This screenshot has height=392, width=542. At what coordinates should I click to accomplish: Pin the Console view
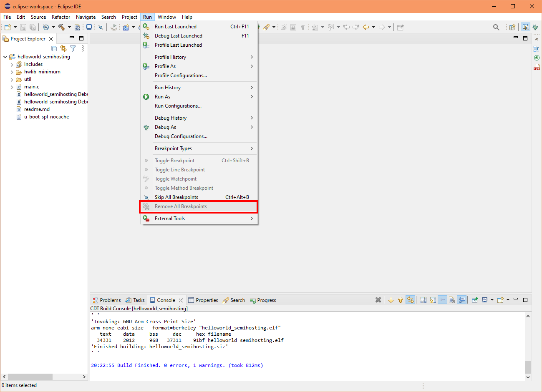coord(474,299)
